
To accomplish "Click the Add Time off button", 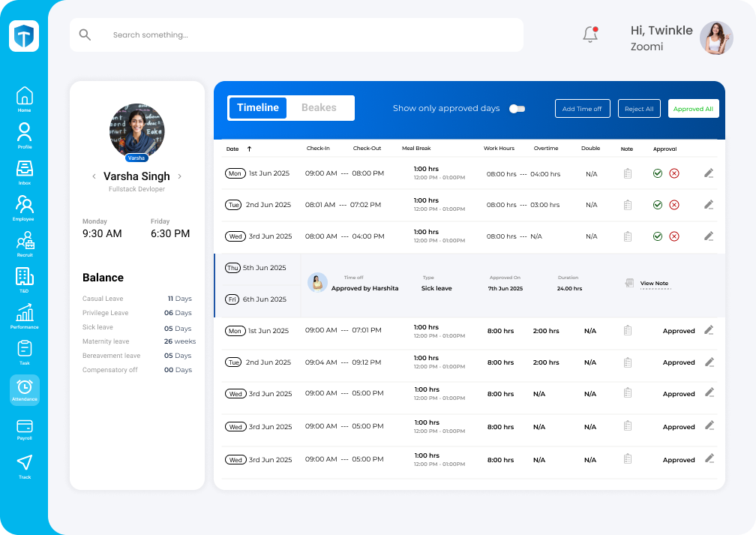I will [x=583, y=109].
